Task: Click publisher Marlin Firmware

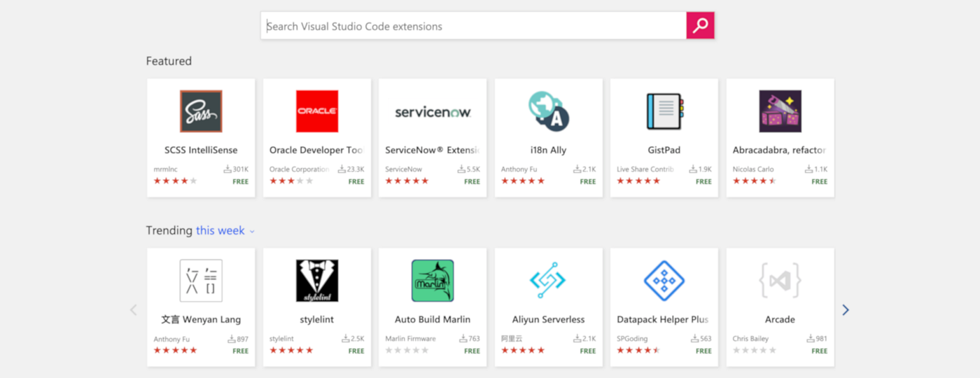Action: [x=410, y=339]
